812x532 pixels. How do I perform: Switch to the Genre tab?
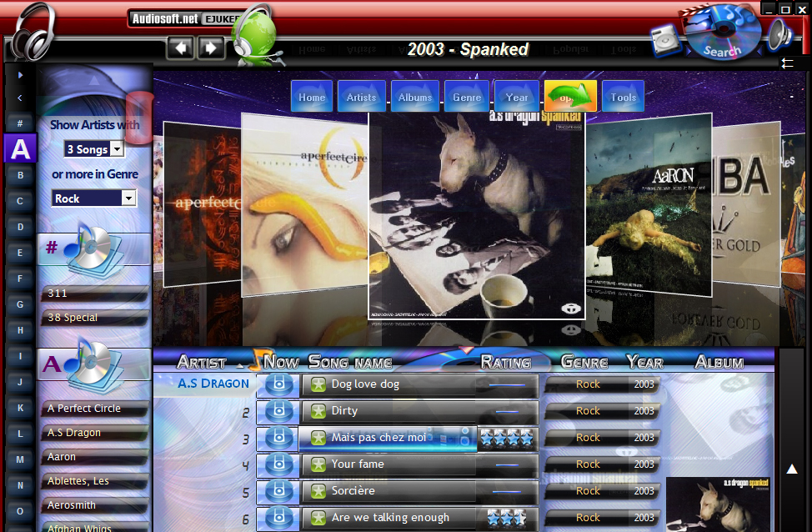[467, 97]
